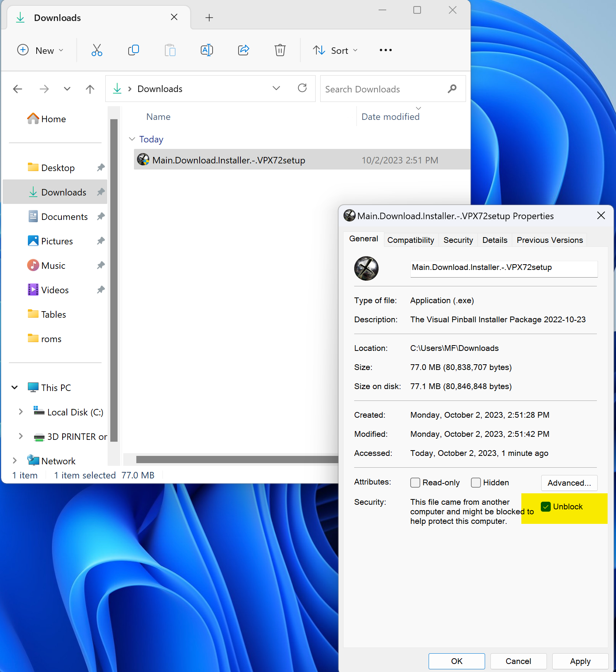Click the Copy icon in toolbar
This screenshot has height=672, width=616.
(x=133, y=50)
